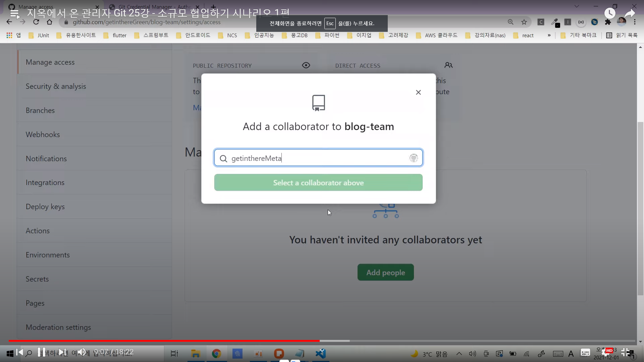Select Actions in the settings sidebar
The width and height of the screenshot is (644, 362).
tap(95, 231)
